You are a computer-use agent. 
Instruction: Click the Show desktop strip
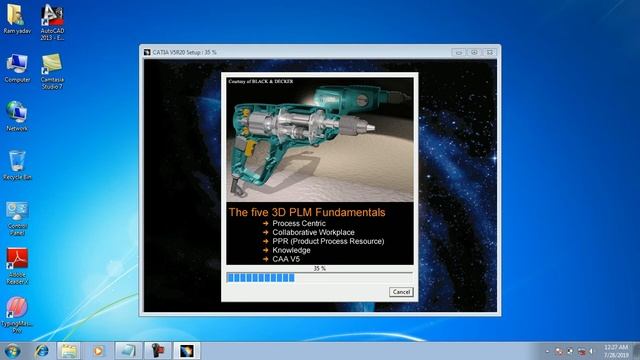pos(637,351)
